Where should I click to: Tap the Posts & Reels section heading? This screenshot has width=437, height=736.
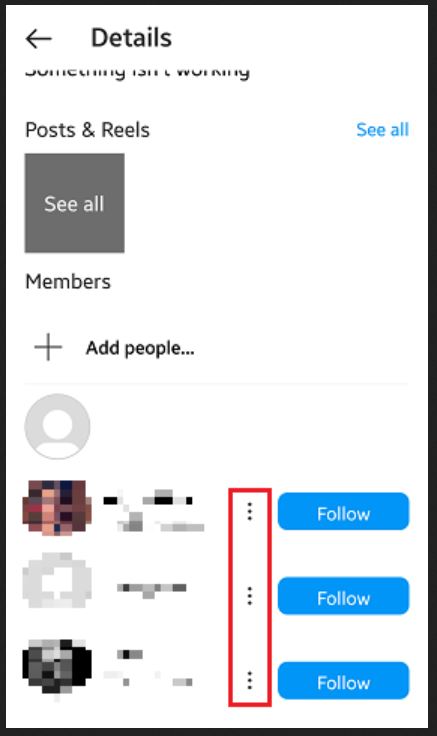coord(87,130)
